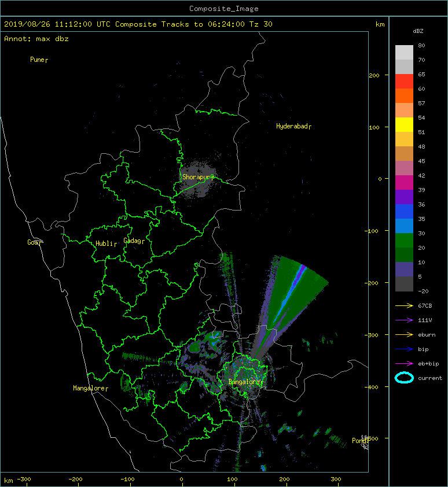Click the Mangalore city label

(90, 388)
